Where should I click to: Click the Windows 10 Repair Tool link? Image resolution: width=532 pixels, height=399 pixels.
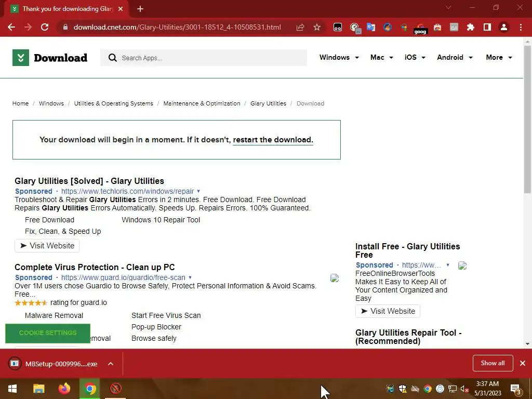161,220
